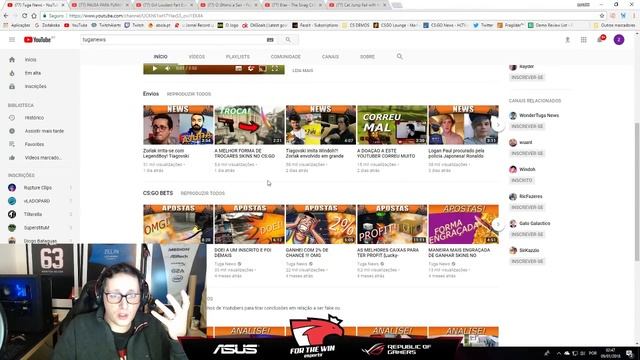Open the GANHEI COM 2% DE CHANCE video thumbnail

320,224
